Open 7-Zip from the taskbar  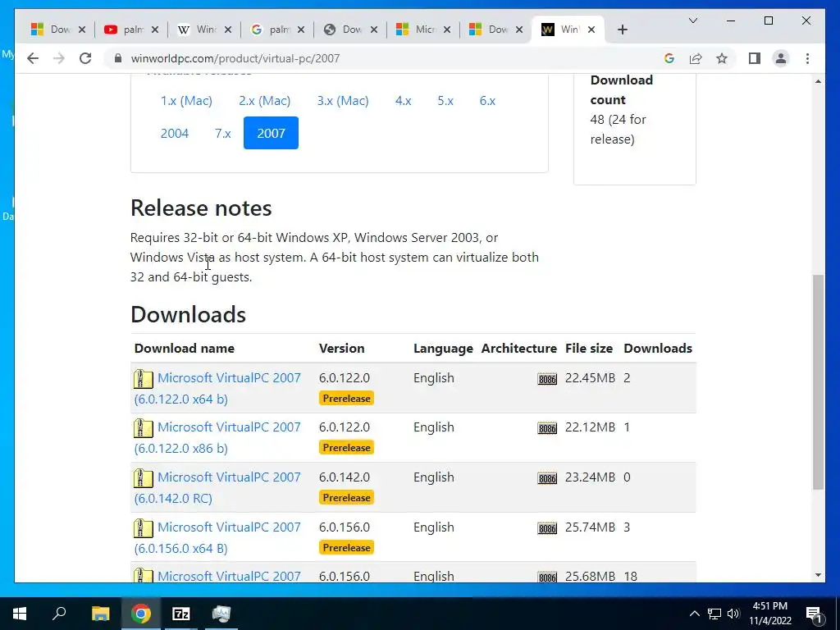point(181,614)
